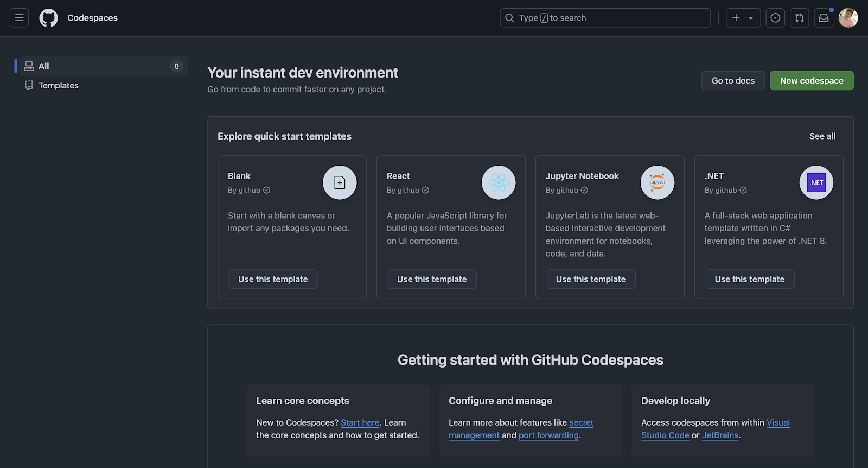868x468 pixels.
Task: Click the All count badge showing 0
Action: [176, 66]
